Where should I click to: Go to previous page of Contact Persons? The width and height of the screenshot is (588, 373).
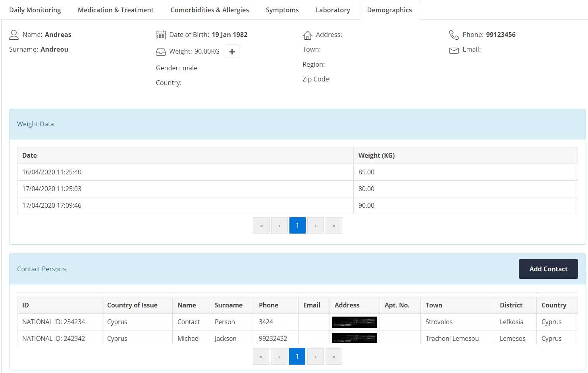point(279,356)
